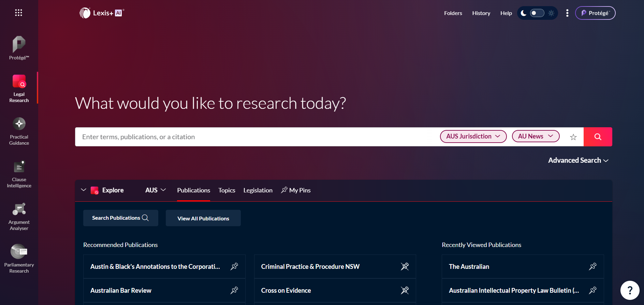Pin the Australian Bar Review publication
Viewport: 644px width, 305px height.
(234, 290)
